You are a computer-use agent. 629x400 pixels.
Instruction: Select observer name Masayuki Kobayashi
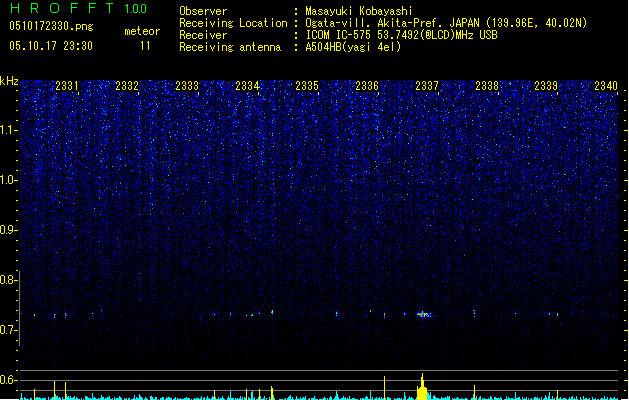359,11
